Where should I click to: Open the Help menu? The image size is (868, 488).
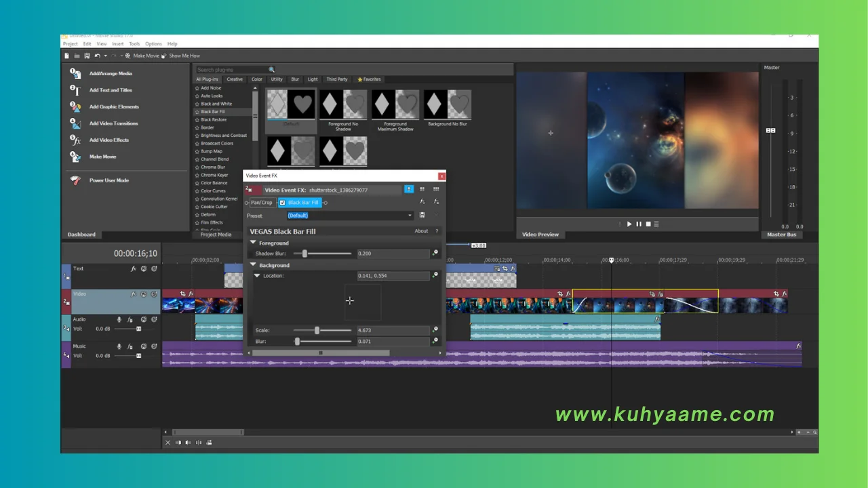[172, 44]
